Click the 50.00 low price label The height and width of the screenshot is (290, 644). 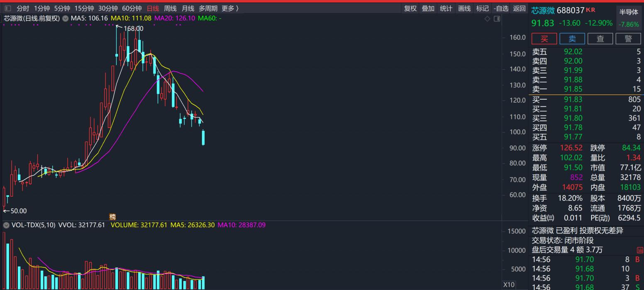click(18, 211)
